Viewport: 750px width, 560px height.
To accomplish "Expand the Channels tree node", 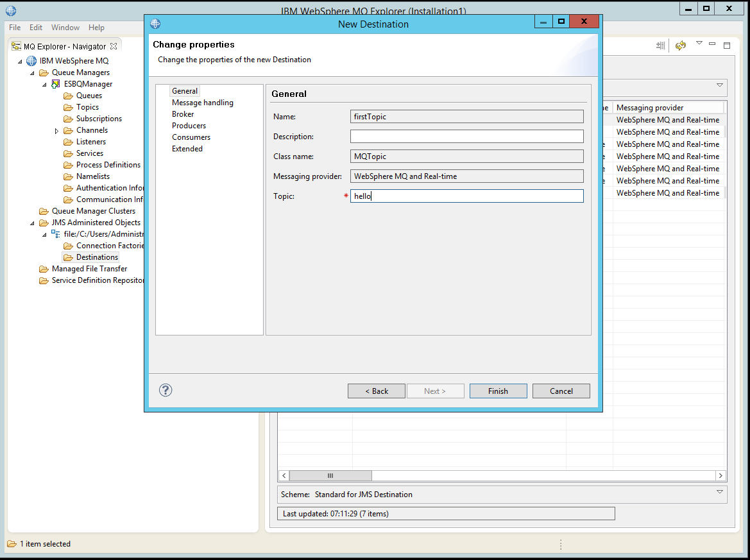I will point(55,130).
